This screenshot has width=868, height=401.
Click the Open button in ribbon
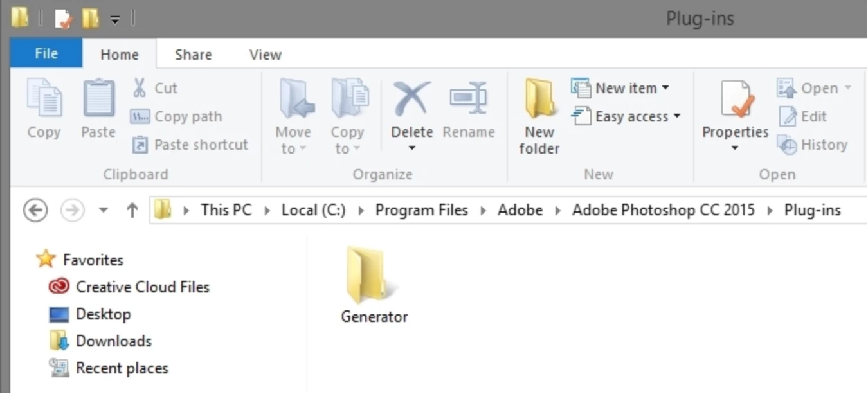click(x=808, y=88)
